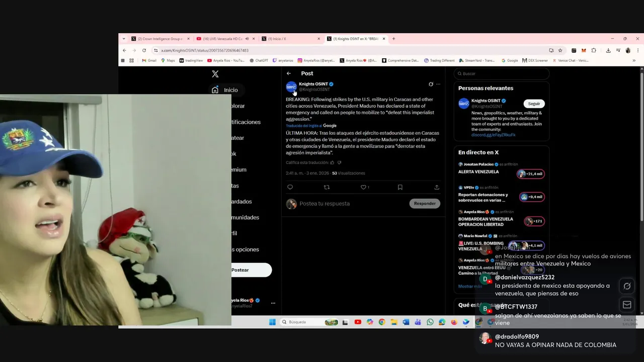This screenshot has height=362, width=644.
Task: Open the Maps bookmark
Action: (x=168, y=60)
